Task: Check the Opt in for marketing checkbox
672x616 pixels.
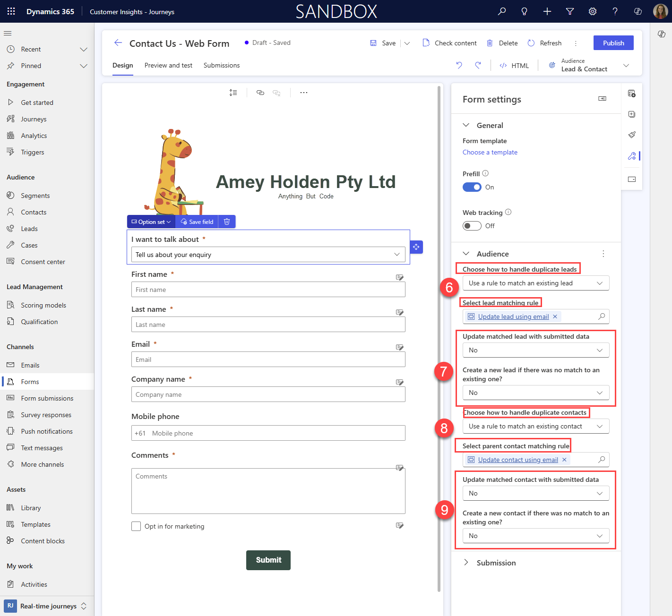Action: tap(136, 526)
